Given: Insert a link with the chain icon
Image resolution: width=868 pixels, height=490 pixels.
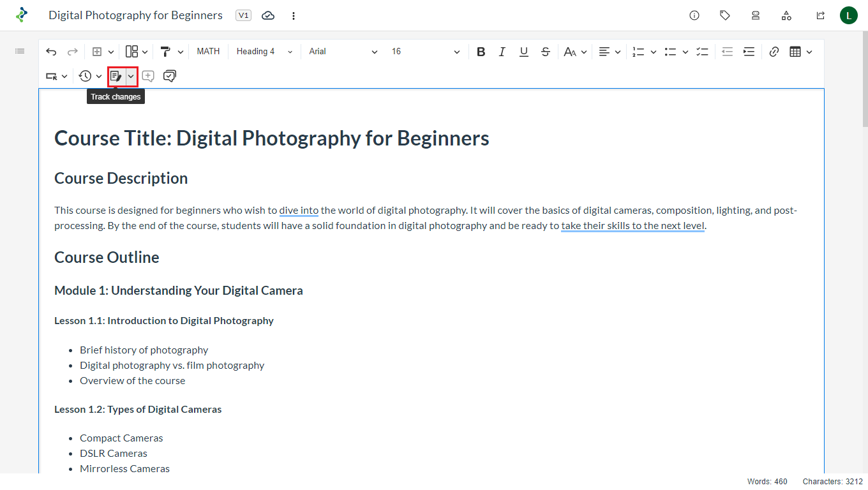Looking at the screenshot, I should 774,52.
